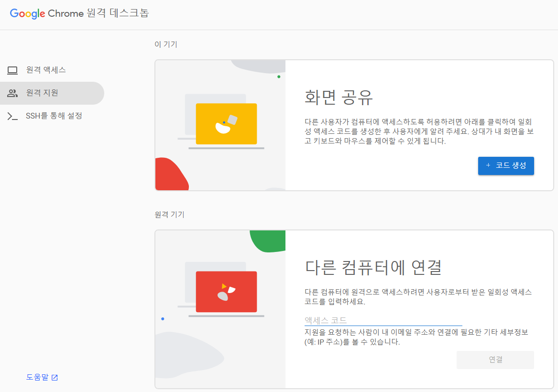This screenshot has height=392, width=558.
Task: Open SSH를 통해 설정 page
Action: [x=52, y=116]
